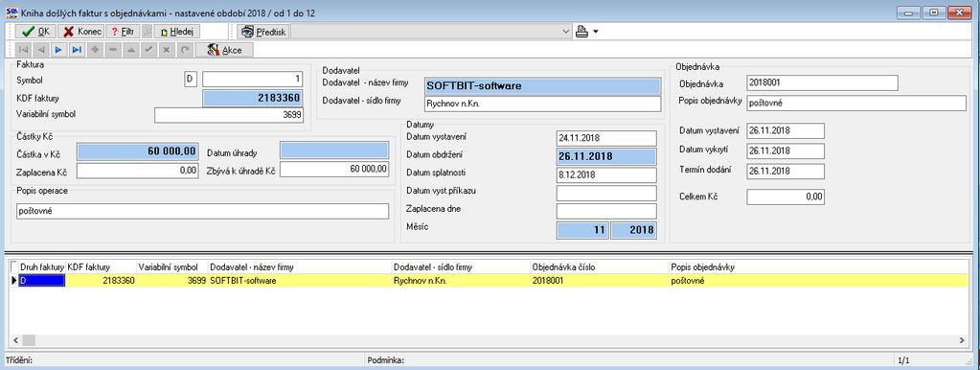This screenshot has width=980, height=370.
Task: Click the Variabilní symbol field 3699
Action: click(229, 116)
